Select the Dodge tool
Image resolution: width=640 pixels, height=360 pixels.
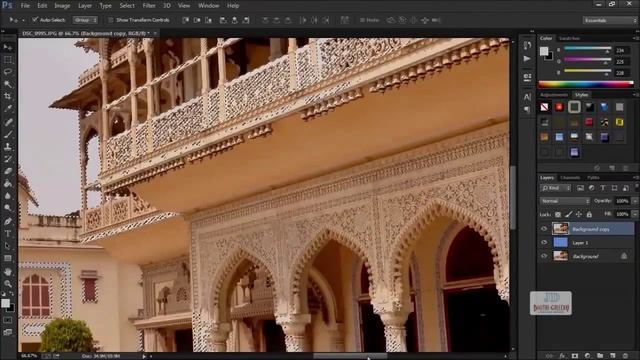(8, 208)
